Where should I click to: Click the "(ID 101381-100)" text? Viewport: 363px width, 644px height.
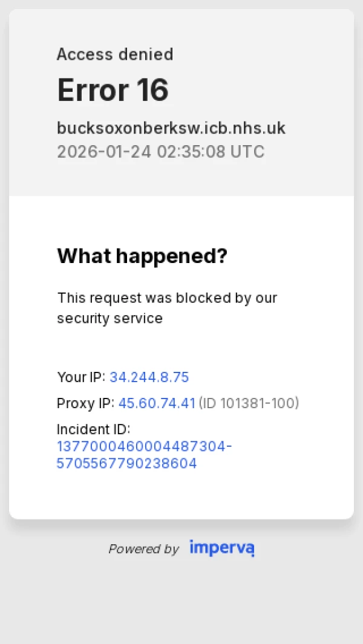tap(249, 403)
